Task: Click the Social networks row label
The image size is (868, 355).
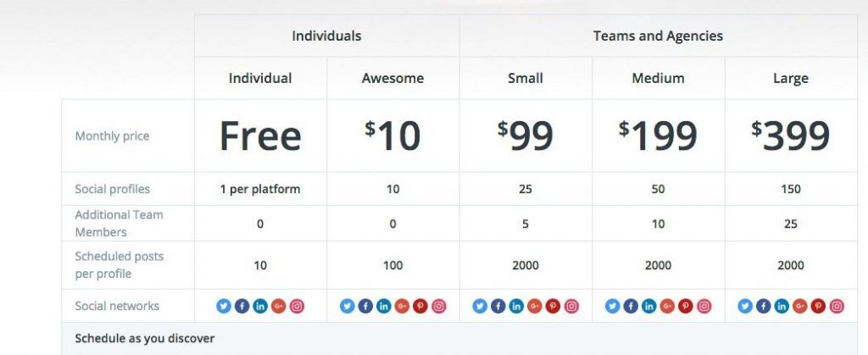Action: point(117,306)
